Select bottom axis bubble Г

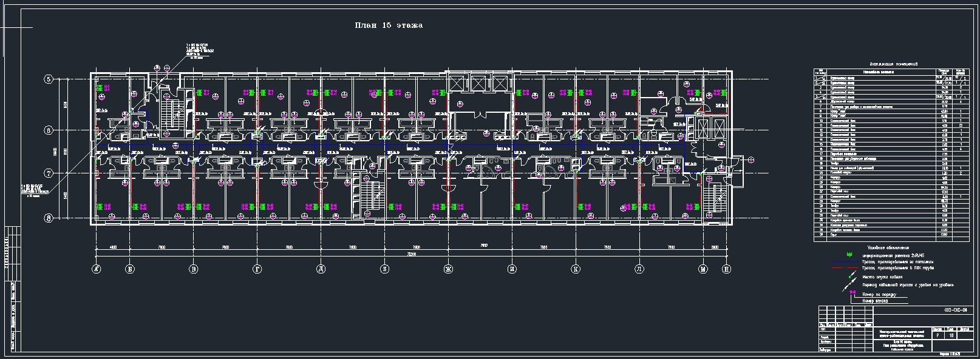click(x=257, y=268)
